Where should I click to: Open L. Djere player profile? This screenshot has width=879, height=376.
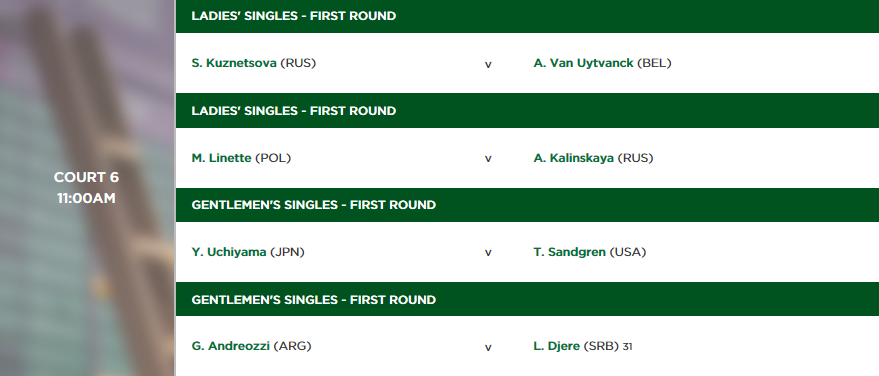pyautogui.click(x=557, y=346)
